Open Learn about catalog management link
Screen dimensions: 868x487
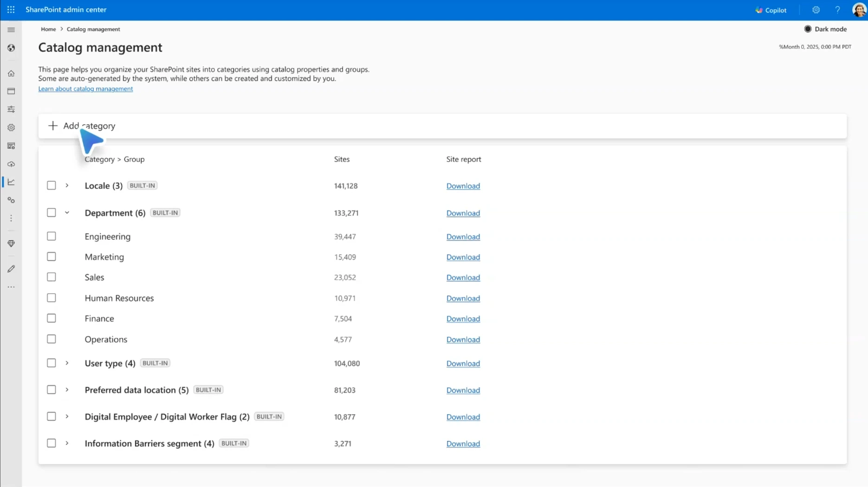coord(85,89)
